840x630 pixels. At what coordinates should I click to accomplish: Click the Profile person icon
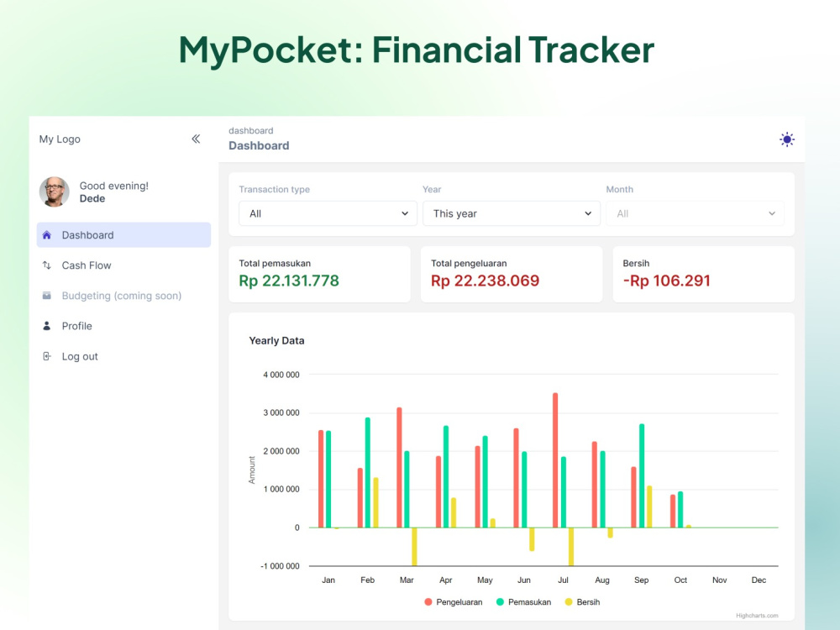pyautogui.click(x=46, y=326)
